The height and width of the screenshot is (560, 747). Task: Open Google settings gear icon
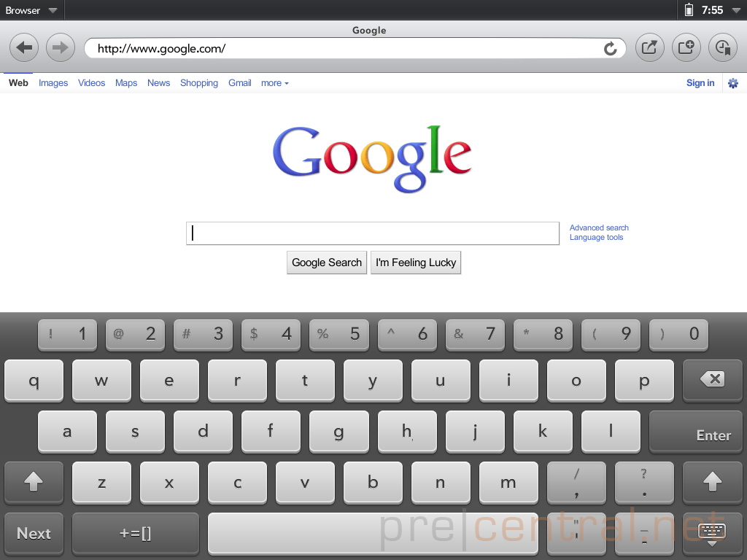click(733, 83)
